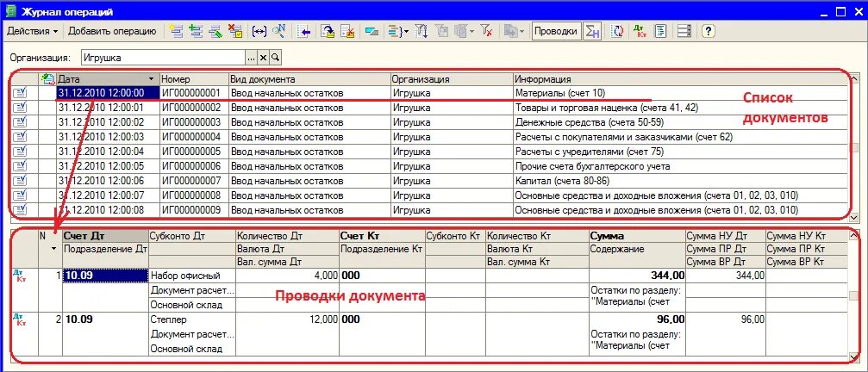Click the blue left-arrow list icon
868x372 pixels.
(303, 32)
